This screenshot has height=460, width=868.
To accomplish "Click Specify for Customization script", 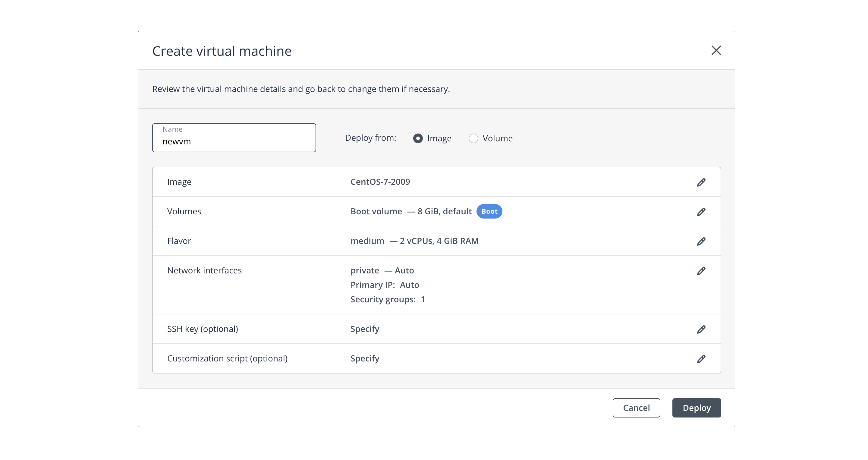I will [365, 358].
